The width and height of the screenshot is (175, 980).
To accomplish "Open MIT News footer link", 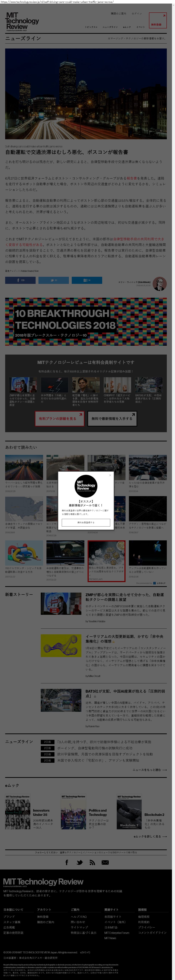I will (110, 938).
